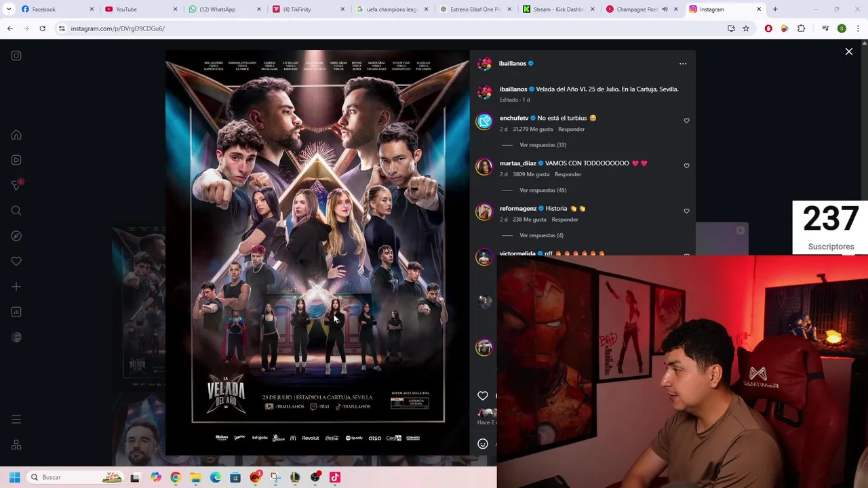Close the post viewer with the X
The image size is (868, 488).
coord(848,52)
